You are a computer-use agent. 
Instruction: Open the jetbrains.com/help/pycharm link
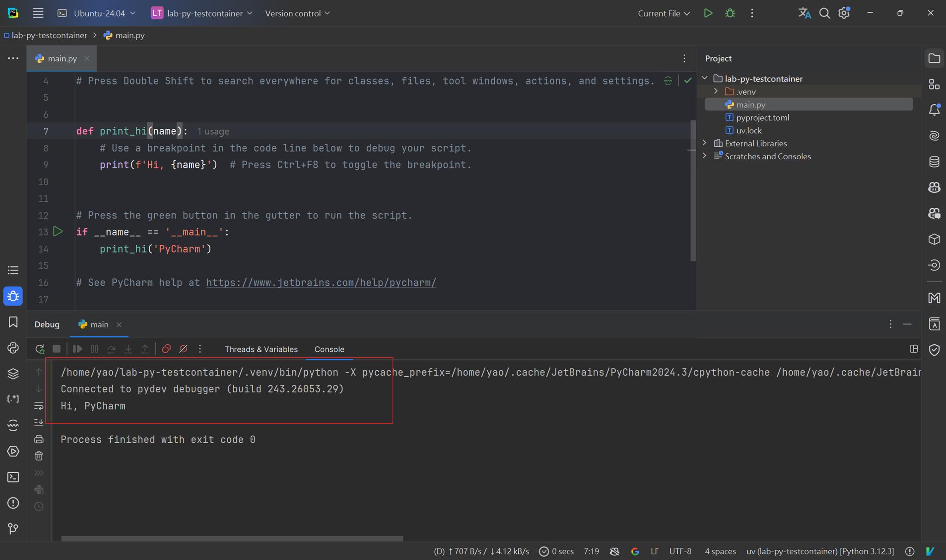point(321,283)
